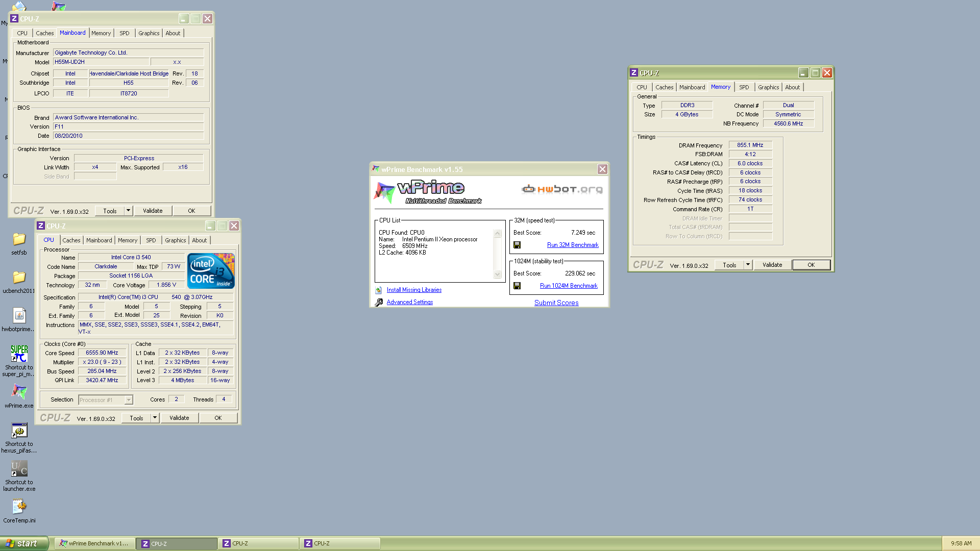Viewport: 980px width, 551px height.
Task: Open SPD tab in Memory CPU-Z window
Action: pos(744,87)
